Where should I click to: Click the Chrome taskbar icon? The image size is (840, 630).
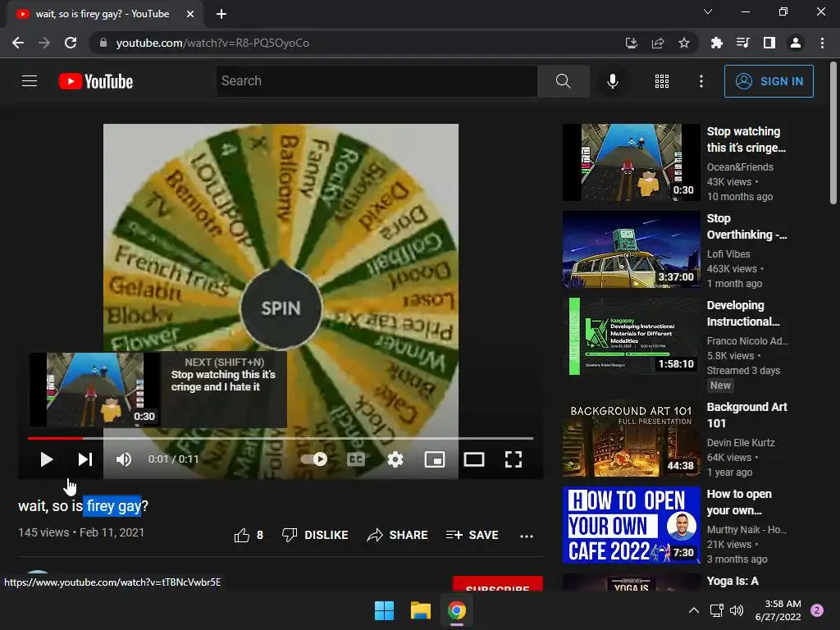(456, 610)
